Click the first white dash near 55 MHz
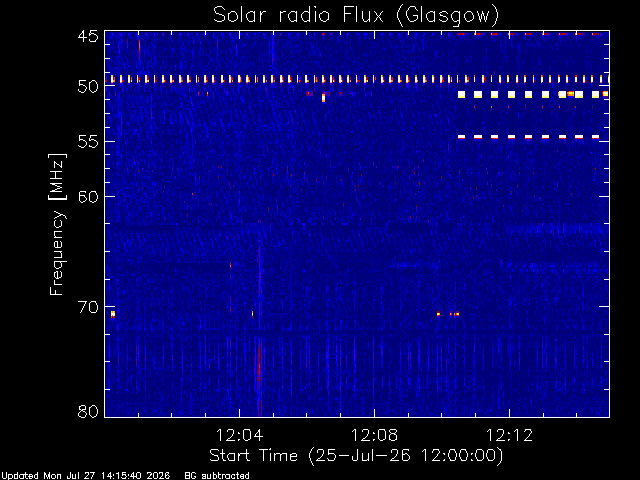 pos(462,137)
